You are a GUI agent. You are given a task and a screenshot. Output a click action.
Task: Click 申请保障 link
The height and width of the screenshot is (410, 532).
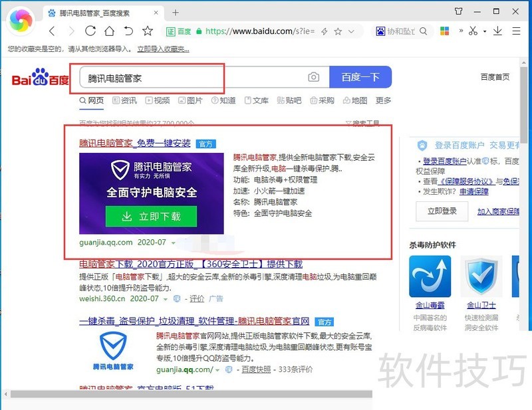tap(474, 191)
